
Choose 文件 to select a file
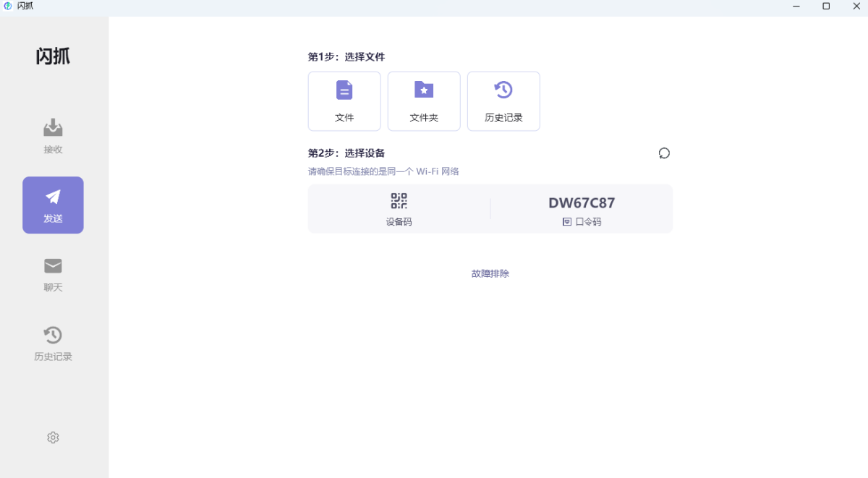344,101
